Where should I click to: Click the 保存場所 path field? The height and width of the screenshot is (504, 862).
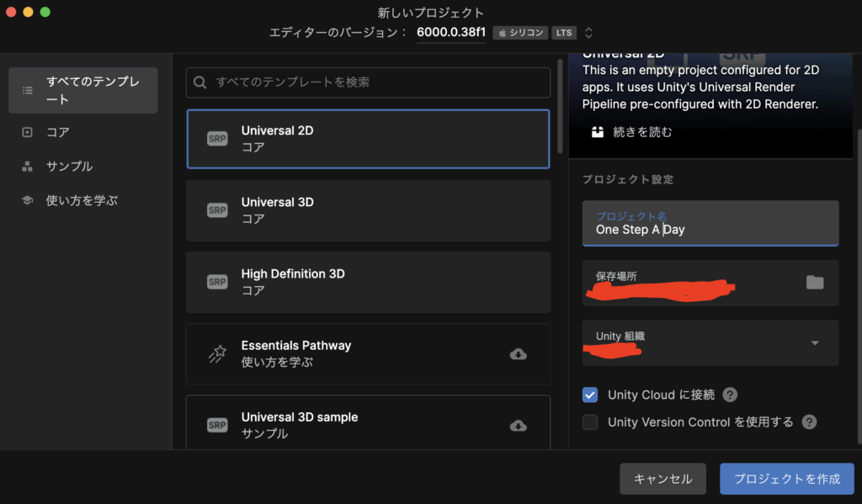(710, 283)
